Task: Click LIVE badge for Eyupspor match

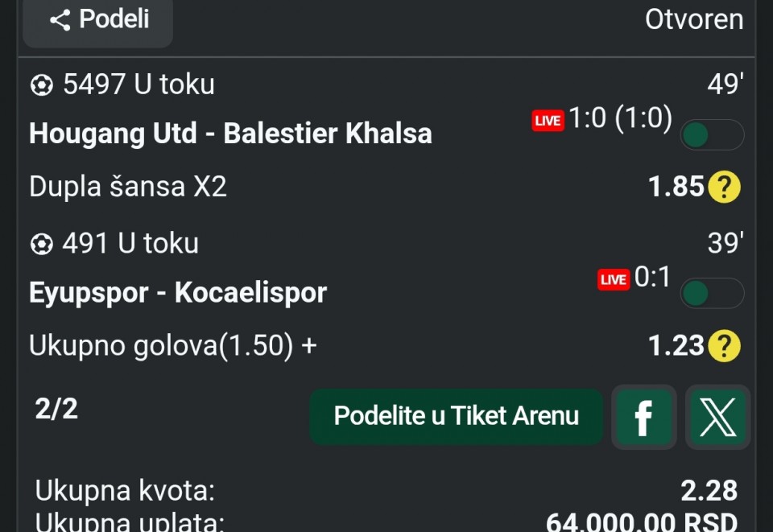Action: tap(614, 279)
